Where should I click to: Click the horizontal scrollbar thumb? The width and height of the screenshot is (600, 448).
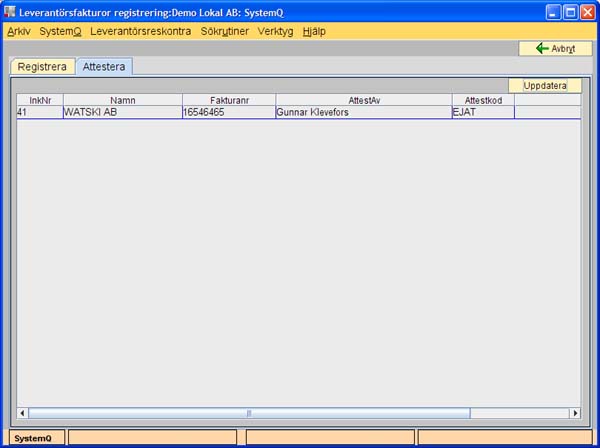[249, 413]
